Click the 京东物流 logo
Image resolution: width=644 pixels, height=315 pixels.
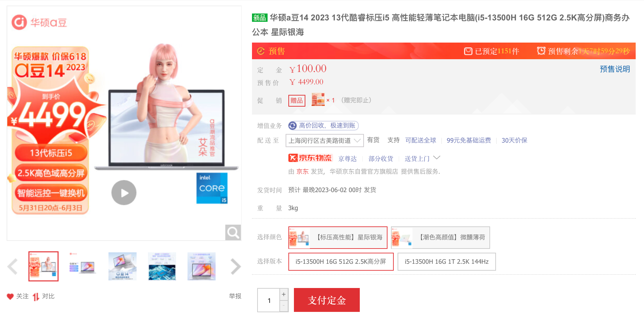[x=310, y=158]
